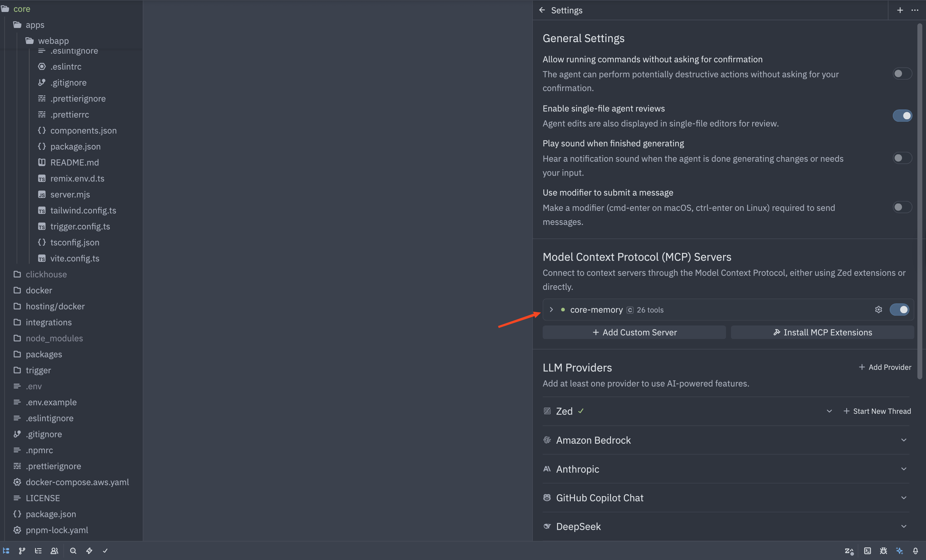Expand the clickhouse folder

(46, 274)
